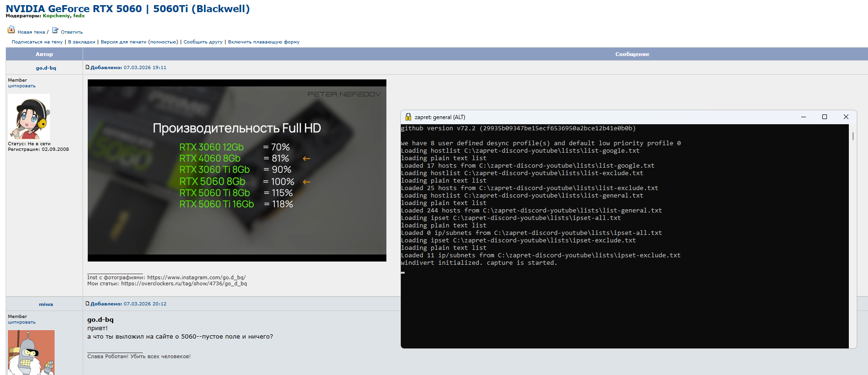Viewport: 868px width, 375px height.
Task: Click the Inst с фотографиями: label
Action: tap(116, 277)
